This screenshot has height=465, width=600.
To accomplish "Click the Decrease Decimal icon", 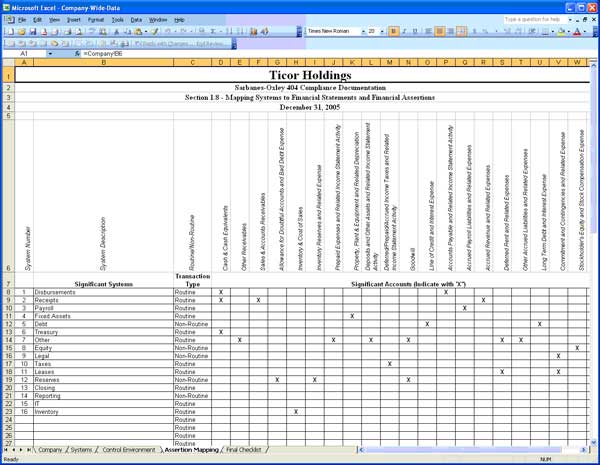I will (518, 31).
